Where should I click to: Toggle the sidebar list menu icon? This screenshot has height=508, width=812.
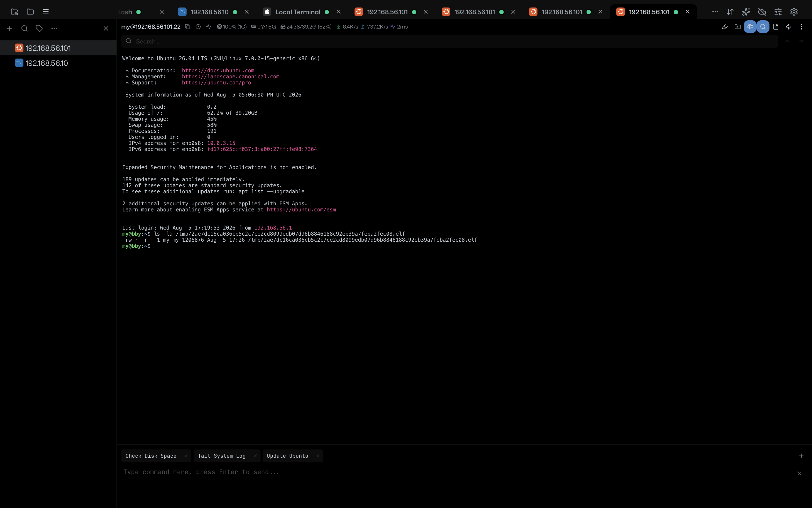[46, 12]
